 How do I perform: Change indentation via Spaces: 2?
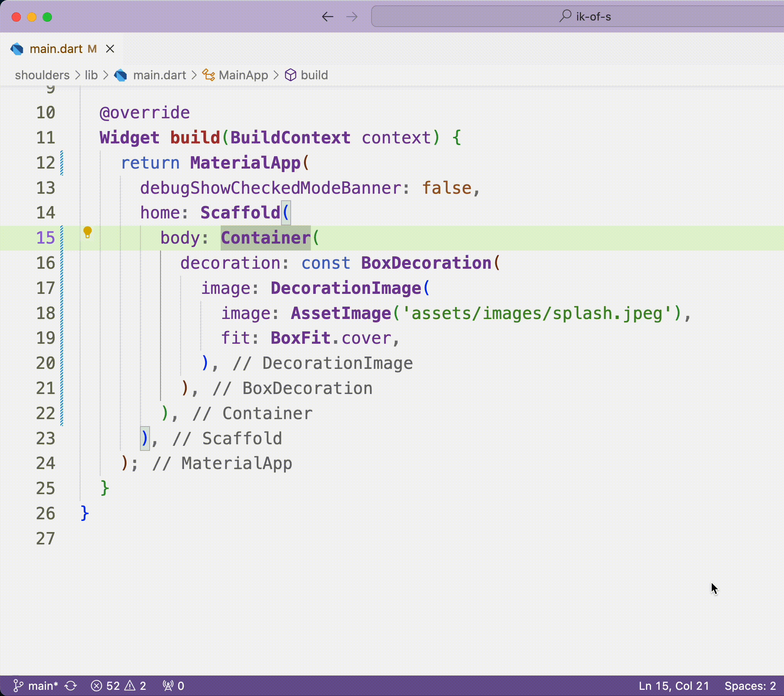point(750,686)
